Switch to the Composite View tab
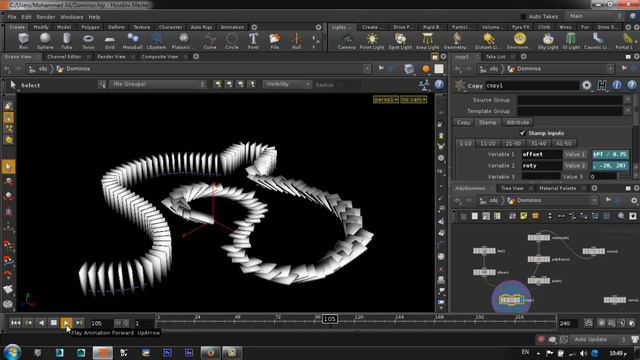 pos(160,57)
